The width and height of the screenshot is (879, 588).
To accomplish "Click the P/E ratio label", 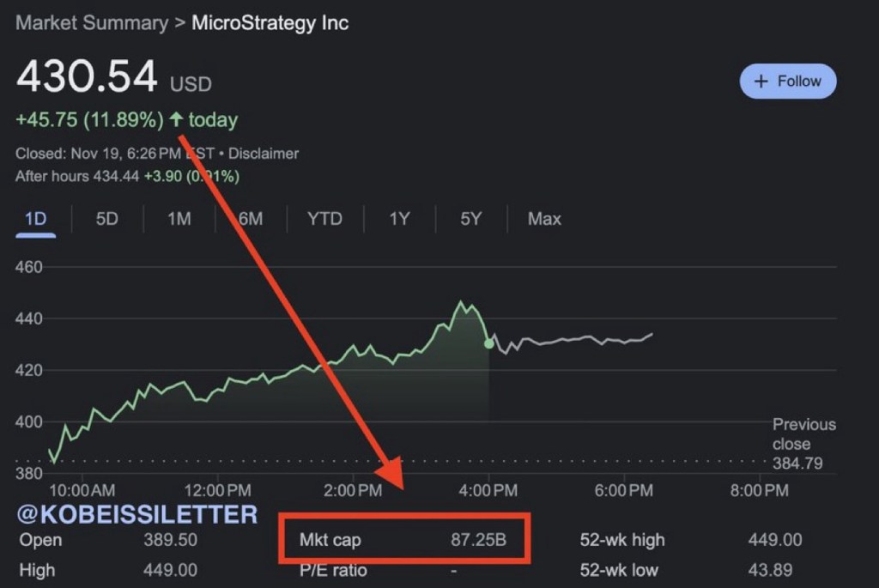I will (x=330, y=570).
